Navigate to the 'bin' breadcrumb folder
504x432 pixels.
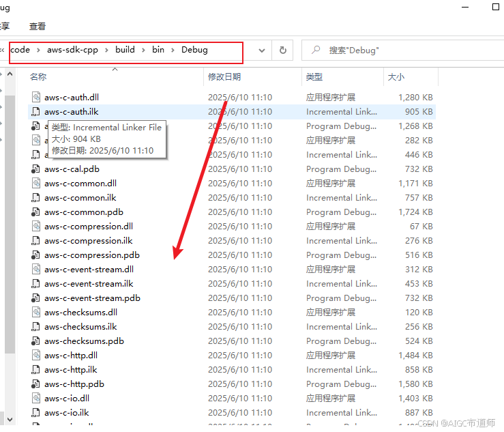coord(158,50)
